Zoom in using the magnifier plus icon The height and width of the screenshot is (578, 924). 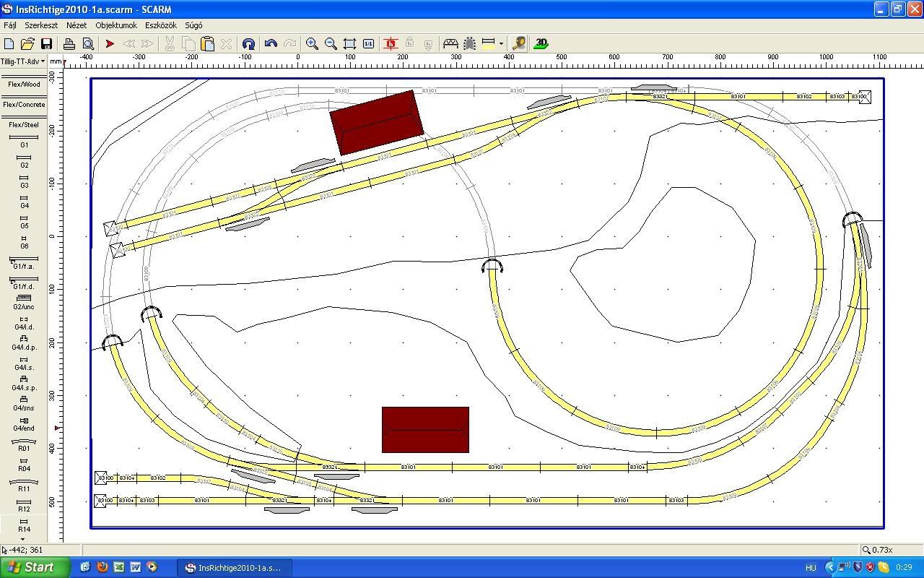point(312,44)
